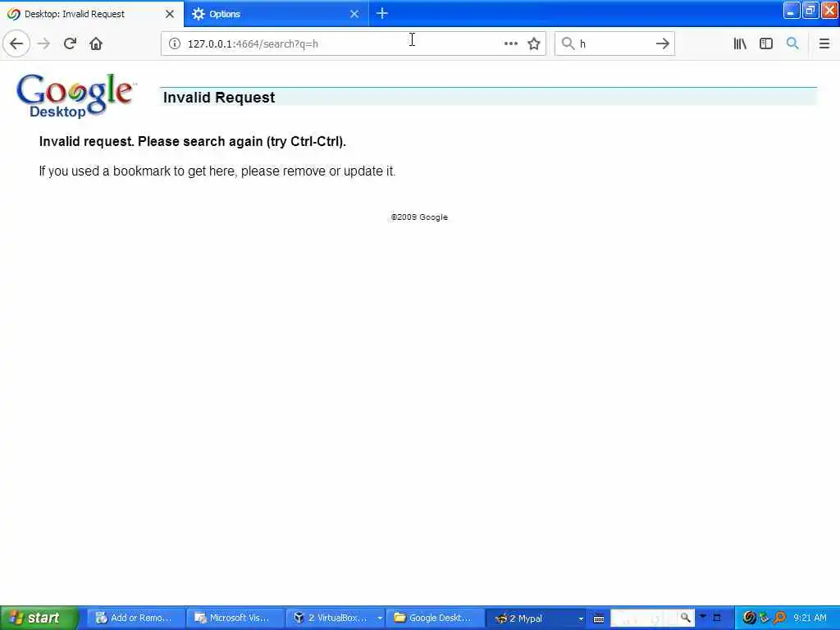Switch to Google Desktop folder window

tap(435, 618)
